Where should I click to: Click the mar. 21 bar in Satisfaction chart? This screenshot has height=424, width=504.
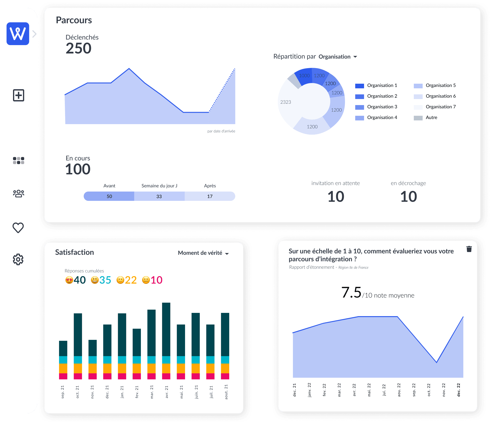tap(151, 345)
